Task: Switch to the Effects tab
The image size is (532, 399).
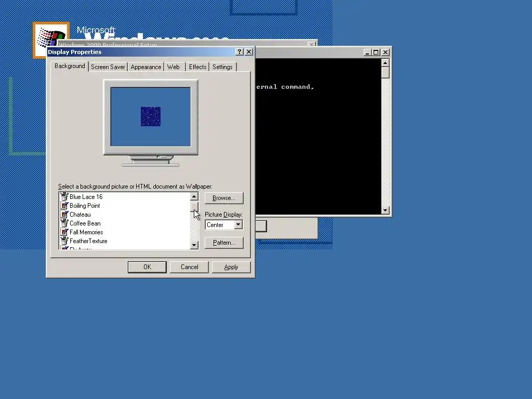Action: click(197, 67)
